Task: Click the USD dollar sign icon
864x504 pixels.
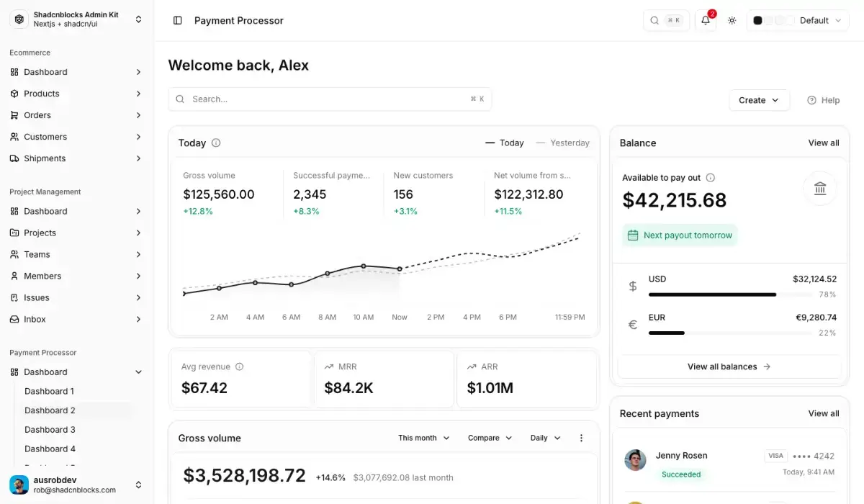Action: click(x=633, y=286)
